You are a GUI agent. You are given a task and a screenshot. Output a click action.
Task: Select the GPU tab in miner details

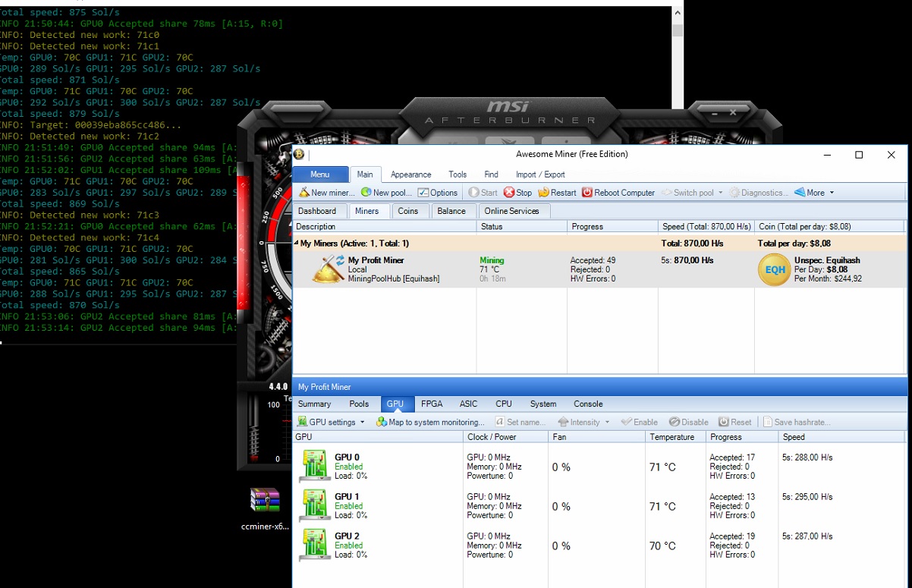tap(395, 404)
